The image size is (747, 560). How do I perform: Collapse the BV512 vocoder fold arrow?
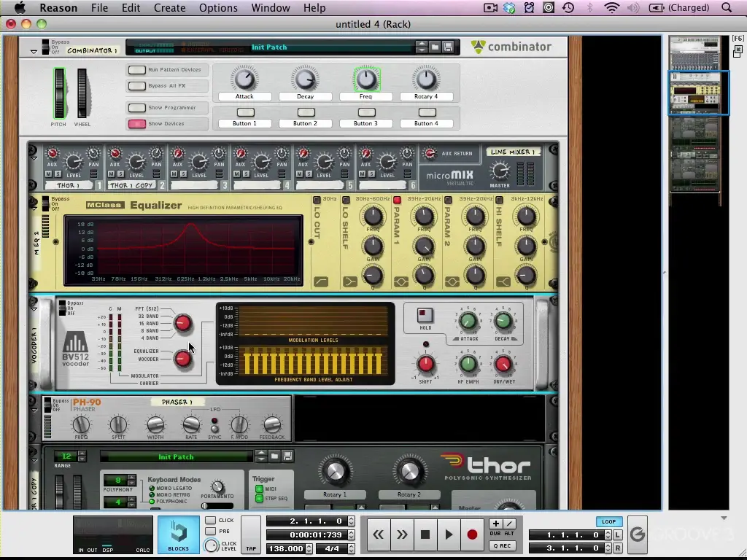point(34,308)
